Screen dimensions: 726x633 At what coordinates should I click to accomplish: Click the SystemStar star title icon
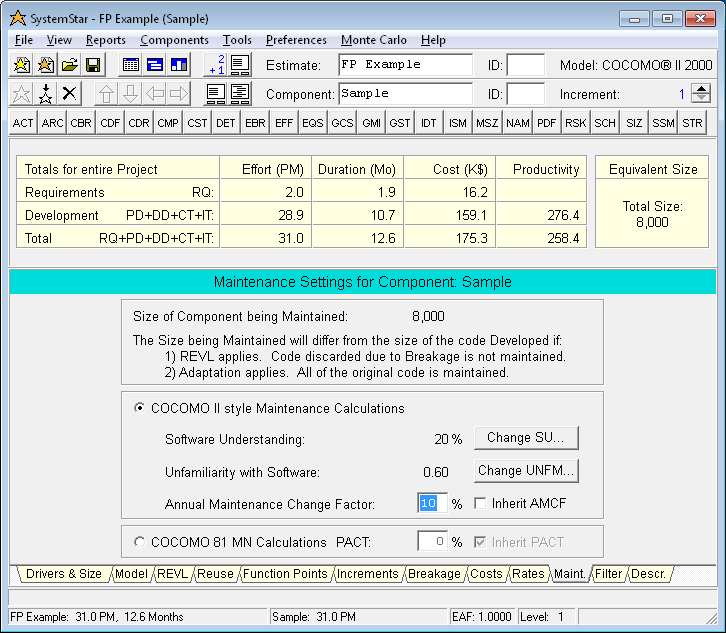coord(18,19)
